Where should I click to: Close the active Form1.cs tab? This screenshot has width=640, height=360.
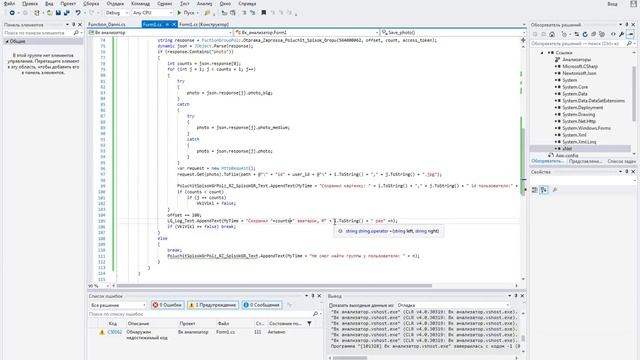173,24
